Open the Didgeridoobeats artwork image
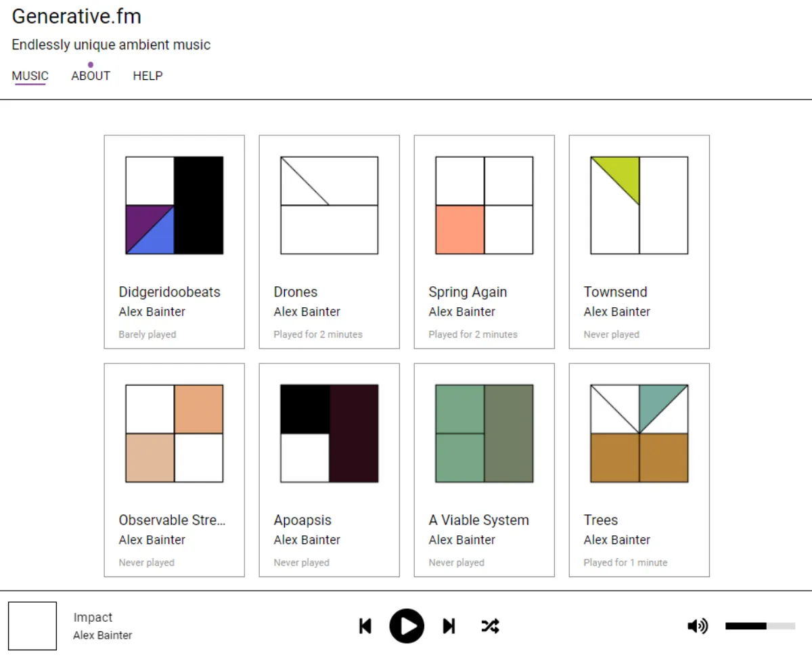 pos(174,205)
